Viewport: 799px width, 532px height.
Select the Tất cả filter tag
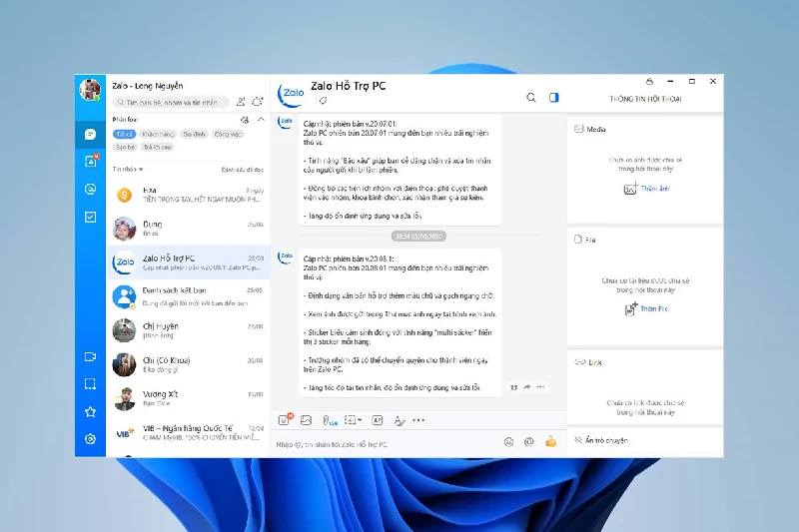pyautogui.click(x=124, y=135)
